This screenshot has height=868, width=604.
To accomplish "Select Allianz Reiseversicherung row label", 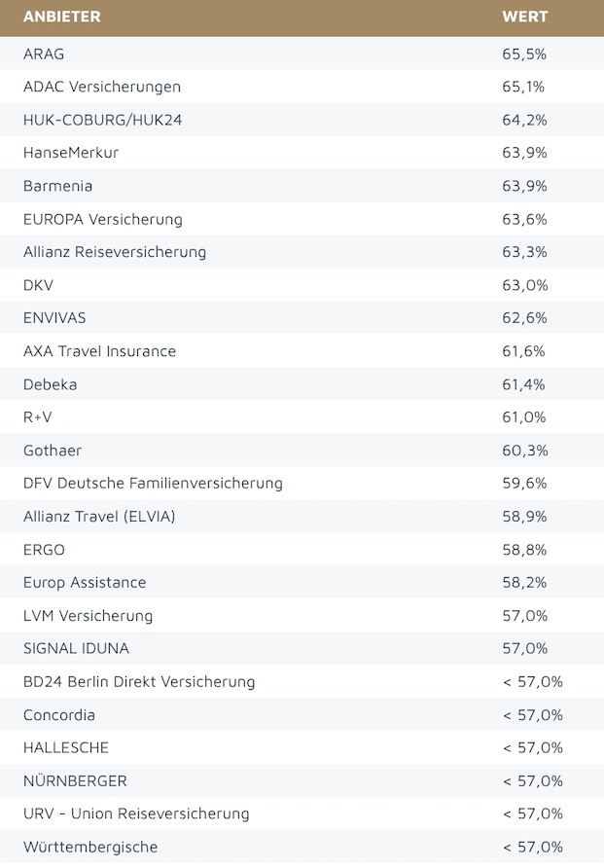I will point(115,252).
